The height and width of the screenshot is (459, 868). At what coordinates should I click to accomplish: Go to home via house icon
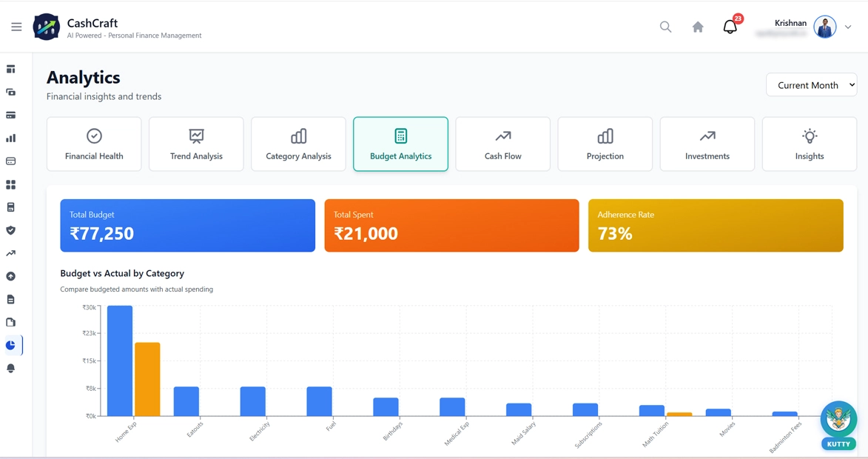click(x=698, y=27)
